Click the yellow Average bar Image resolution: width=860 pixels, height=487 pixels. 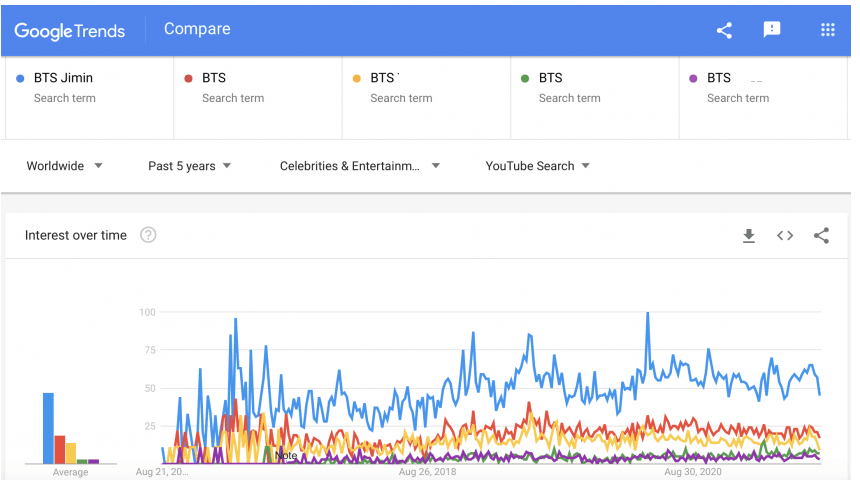point(71,453)
